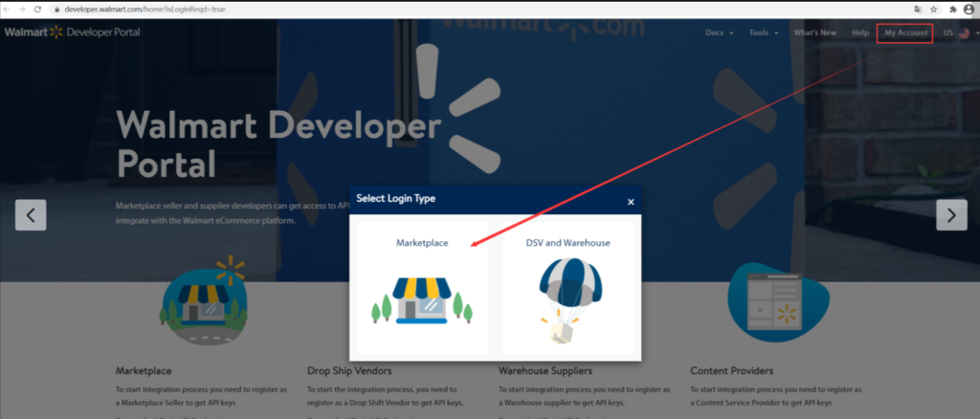This screenshot has height=419, width=980.
Task: Open the browser extensions puzzle icon
Action: (x=953, y=10)
